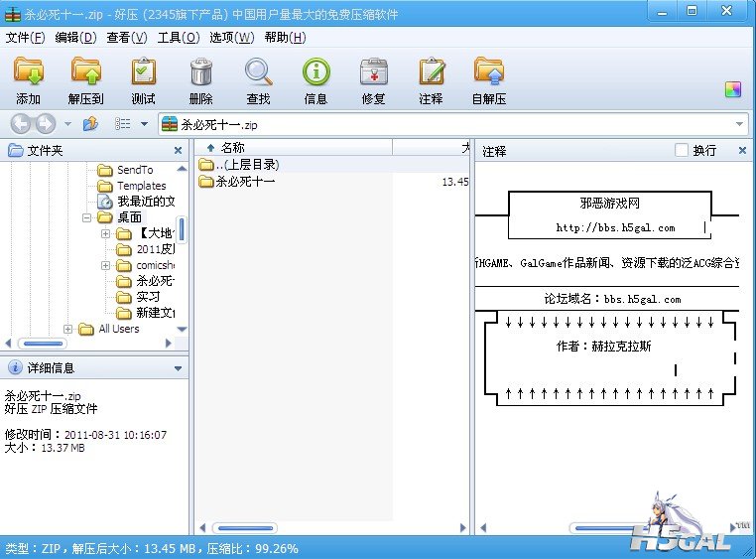Image resolution: width=756 pixels, height=559 pixels.
Task: Click the up-one-level folder icon
Action: tap(90, 124)
